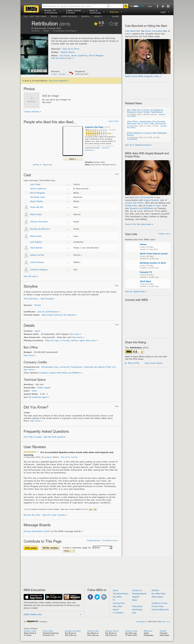Click Antonio Mourelos's avatar icon
Image resolution: width=194 pixels, height=644 pixels.
click(x=26, y=221)
